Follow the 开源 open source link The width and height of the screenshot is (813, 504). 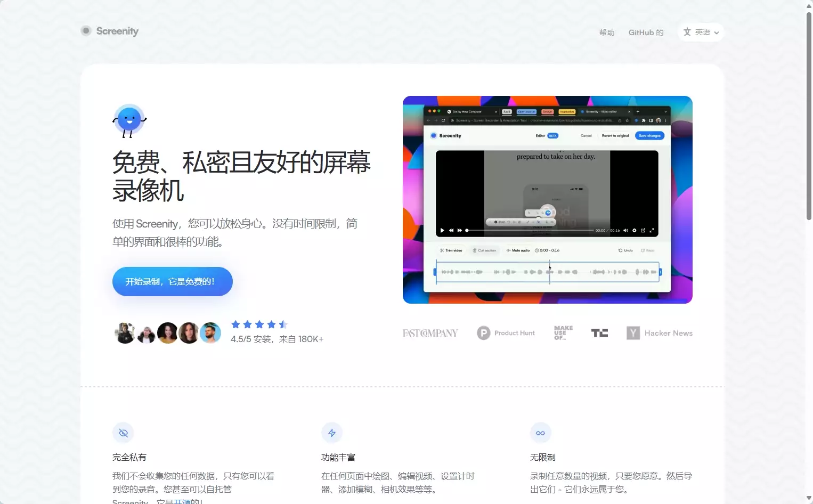[x=182, y=501]
